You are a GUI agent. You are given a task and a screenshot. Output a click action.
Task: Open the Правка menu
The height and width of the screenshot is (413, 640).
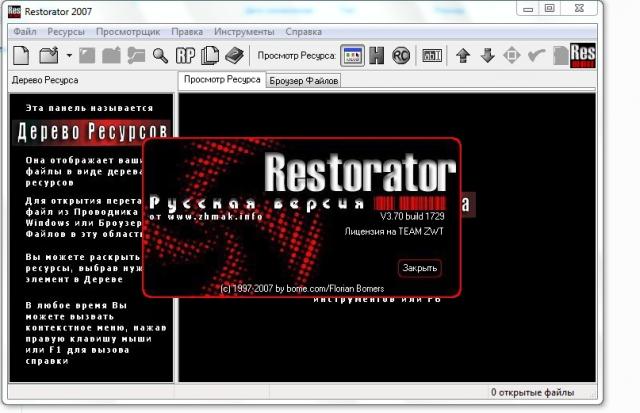(187, 32)
